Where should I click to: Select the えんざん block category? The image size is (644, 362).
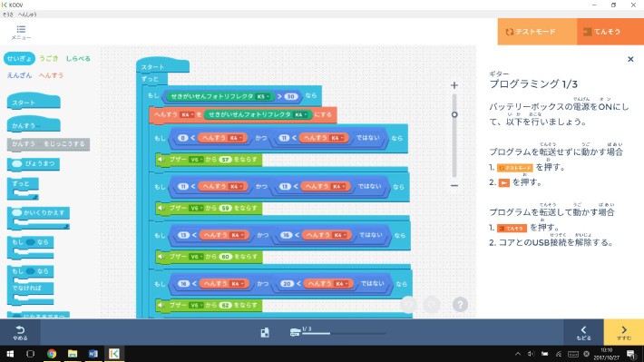tap(19, 75)
